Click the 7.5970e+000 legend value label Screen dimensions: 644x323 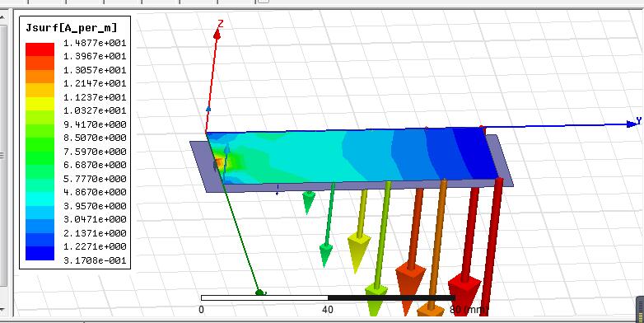click(95, 152)
